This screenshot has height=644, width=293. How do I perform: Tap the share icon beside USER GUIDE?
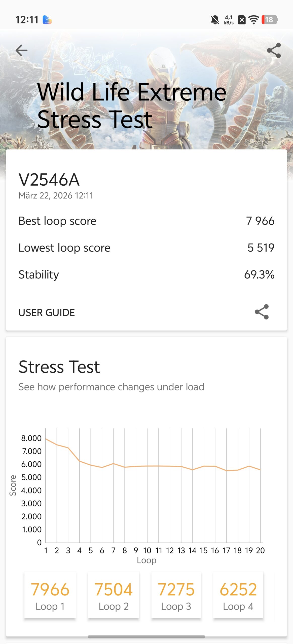click(262, 312)
